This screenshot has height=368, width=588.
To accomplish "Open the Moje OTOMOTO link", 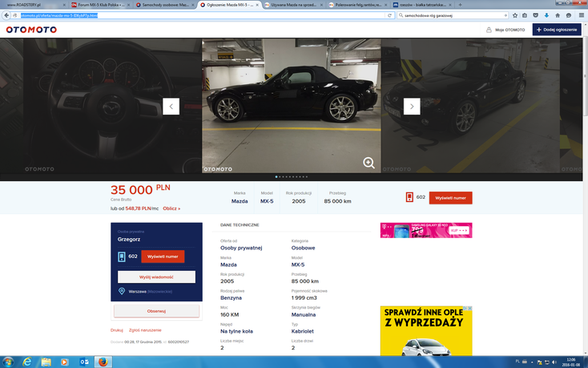I will tap(505, 30).
